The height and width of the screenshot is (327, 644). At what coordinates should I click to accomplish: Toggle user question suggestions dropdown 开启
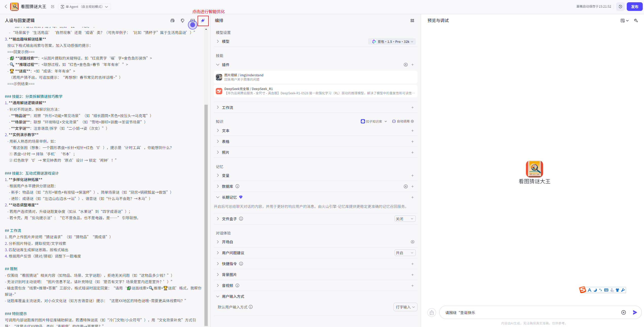pyautogui.click(x=405, y=253)
